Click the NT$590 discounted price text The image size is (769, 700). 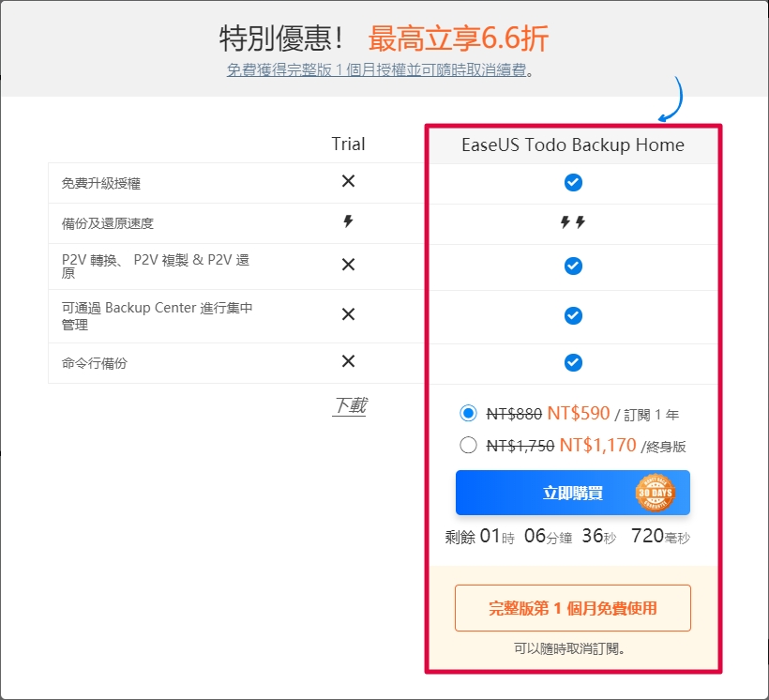click(x=579, y=413)
